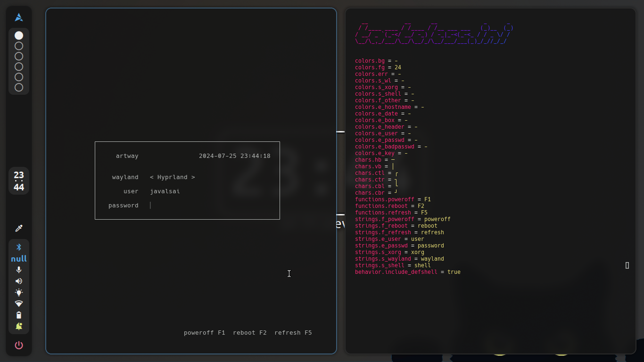Viewport: 644px width, 362px height.
Task: Click the left arrow before Hyprland
Action: click(152, 177)
